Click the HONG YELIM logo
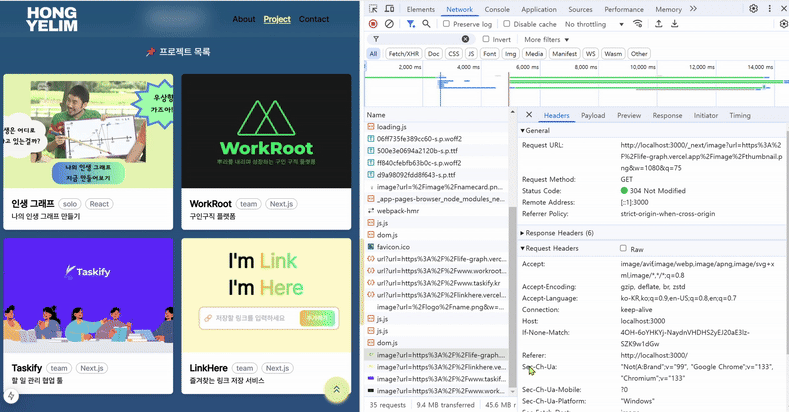The image size is (789, 412). [x=52, y=19]
